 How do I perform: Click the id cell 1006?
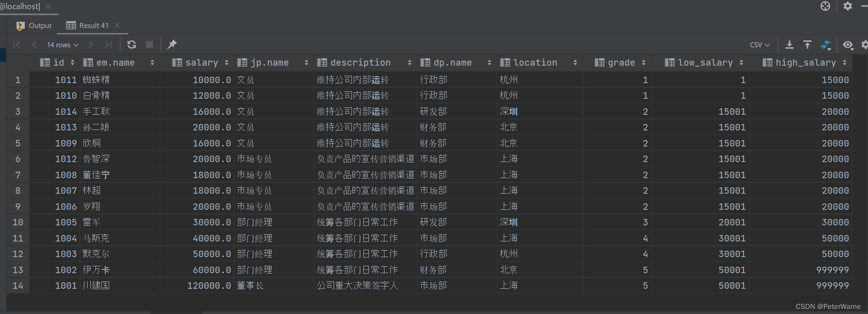55,207
